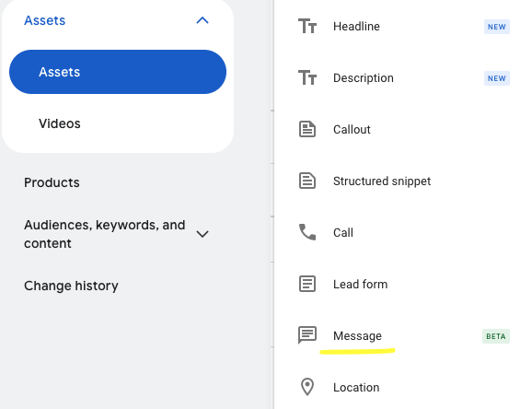Viewport: 532px width, 409px height.
Task: Click the Location pin icon
Action: tap(307, 387)
